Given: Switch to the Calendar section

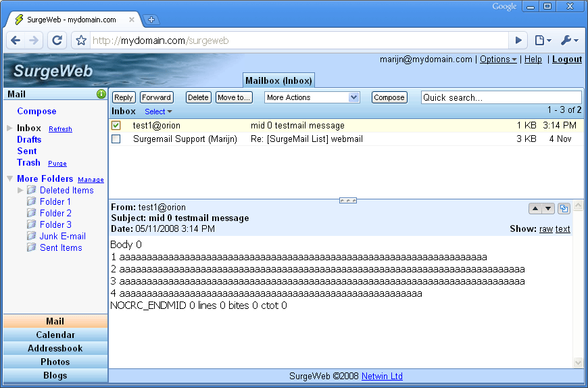Looking at the screenshot, I should [x=55, y=335].
